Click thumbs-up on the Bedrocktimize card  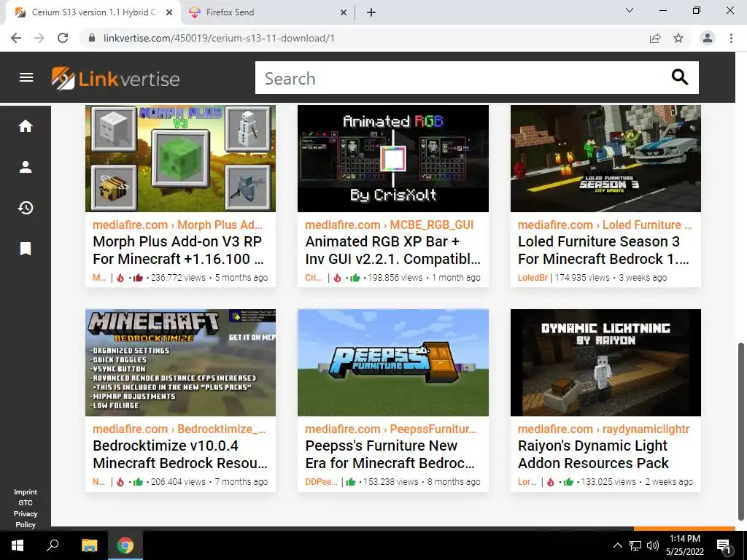pos(138,482)
